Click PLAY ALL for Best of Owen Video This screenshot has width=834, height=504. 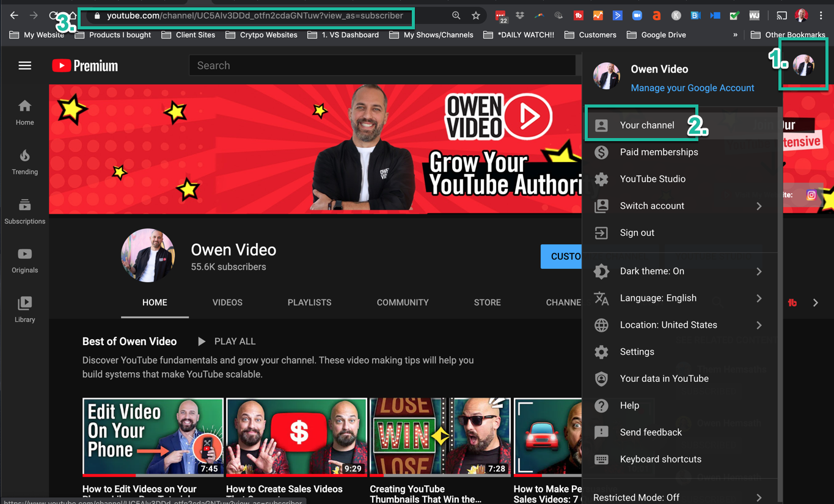225,341
